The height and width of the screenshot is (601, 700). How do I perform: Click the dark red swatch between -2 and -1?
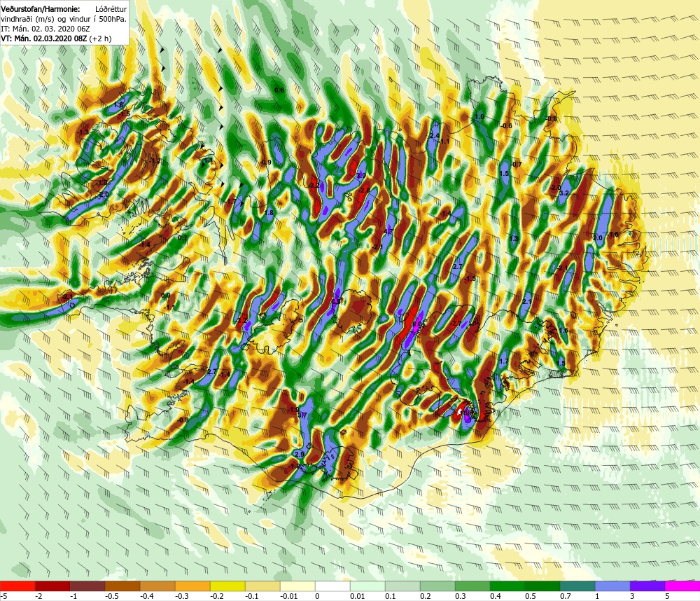click(52, 586)
